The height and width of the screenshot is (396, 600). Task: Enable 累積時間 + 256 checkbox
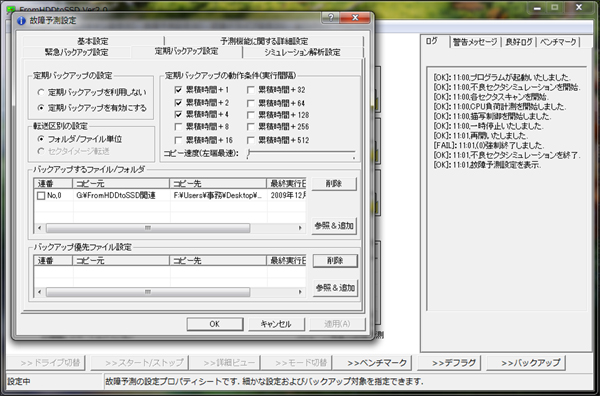pyautogui.click(x=251, y=127)
